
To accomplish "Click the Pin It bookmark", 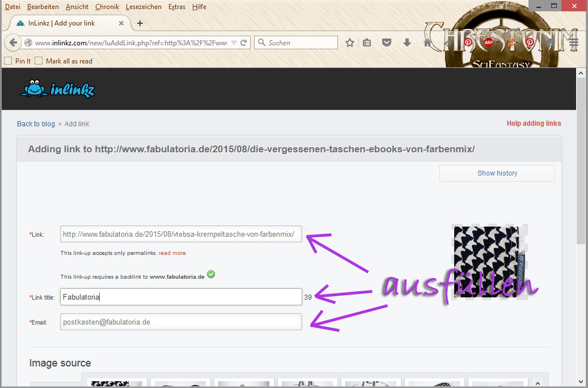I will 17,61.
